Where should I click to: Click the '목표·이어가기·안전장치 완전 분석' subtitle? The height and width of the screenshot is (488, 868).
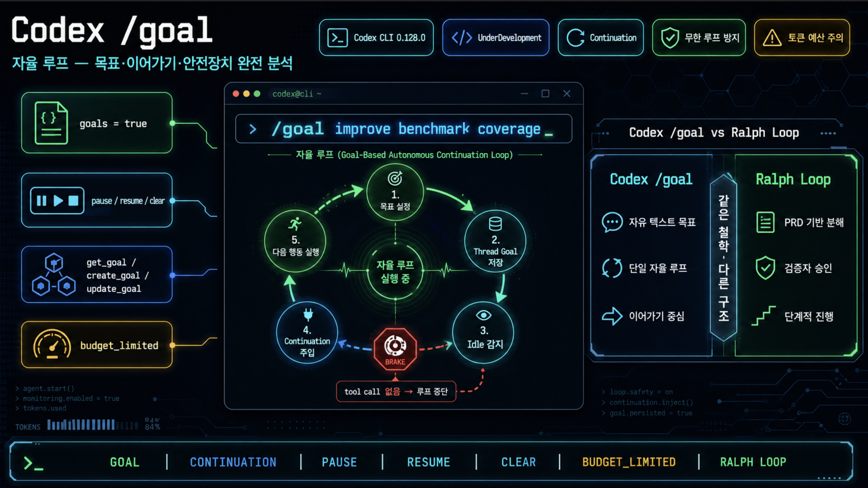(193, 63)
